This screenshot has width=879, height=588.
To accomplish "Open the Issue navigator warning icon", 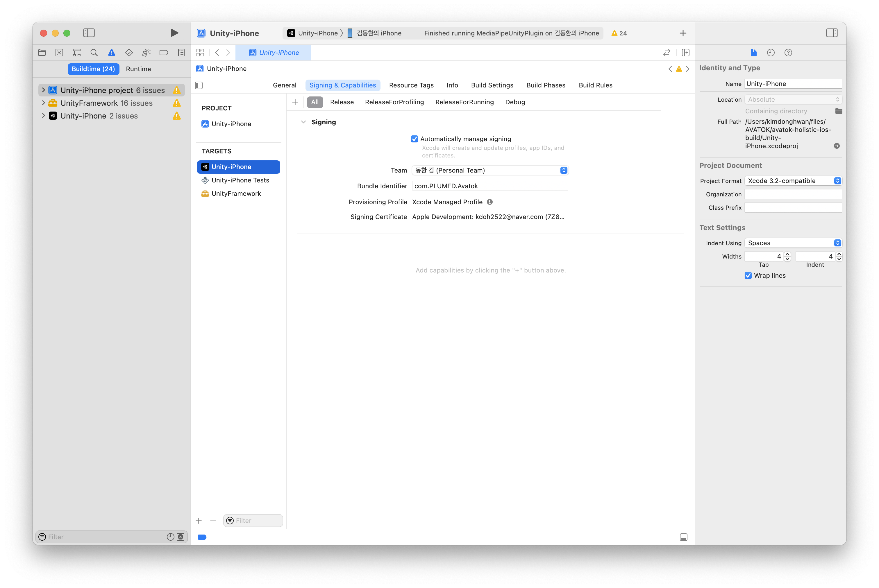I will pyautogui.click(x=111, y=53).
